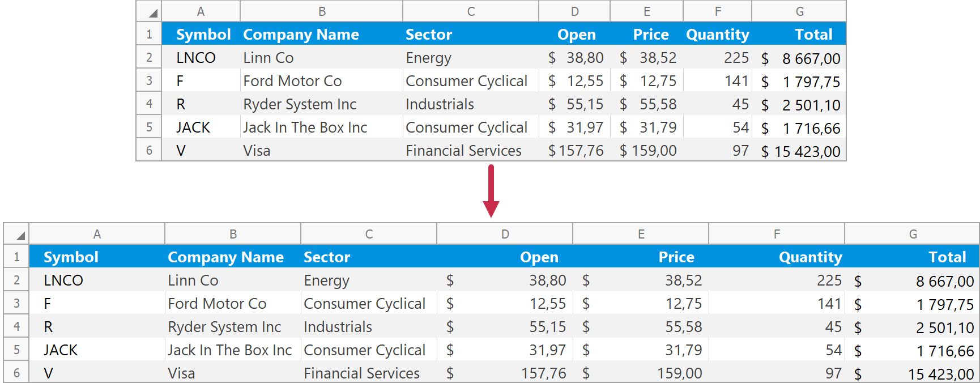Select the Industrials sector cell in the upper table
The height and width of the screenshot is (383, 980).
pyautogui.click(x=440, y=104)
